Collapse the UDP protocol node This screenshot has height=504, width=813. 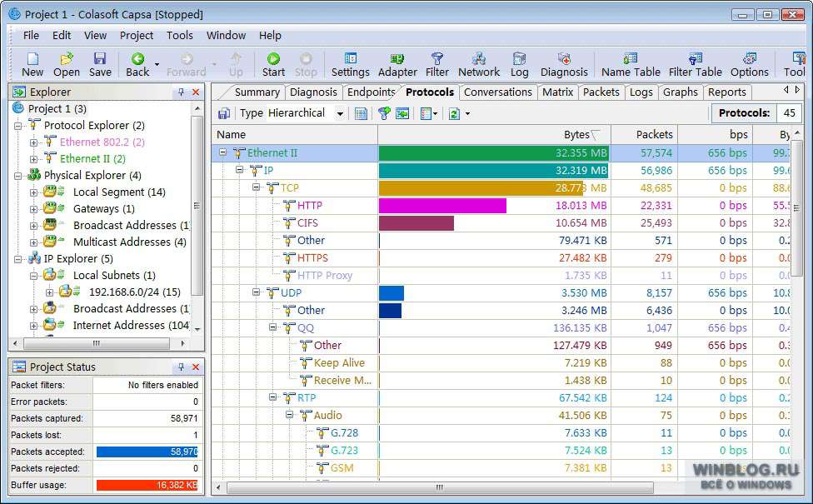256,292
